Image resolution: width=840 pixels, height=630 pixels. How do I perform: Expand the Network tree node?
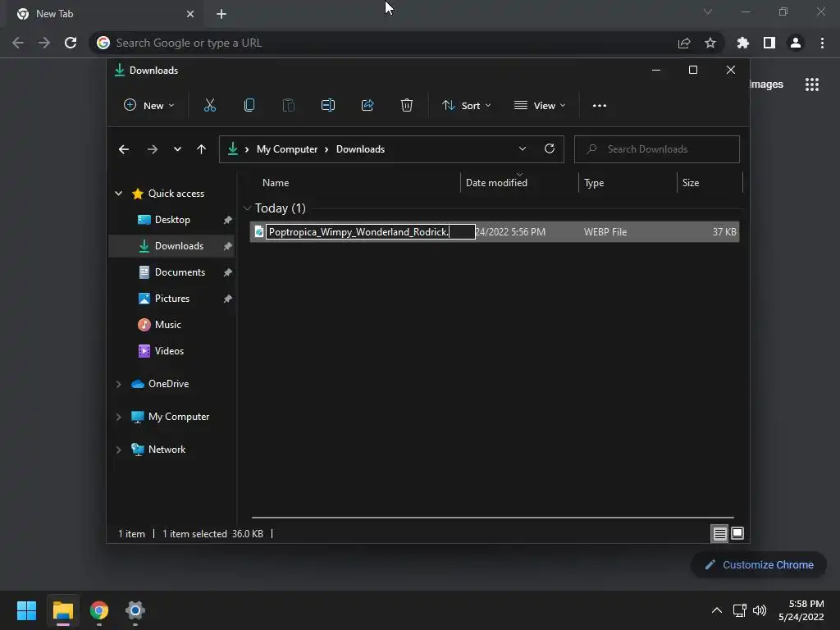click(x=118, y=450)
